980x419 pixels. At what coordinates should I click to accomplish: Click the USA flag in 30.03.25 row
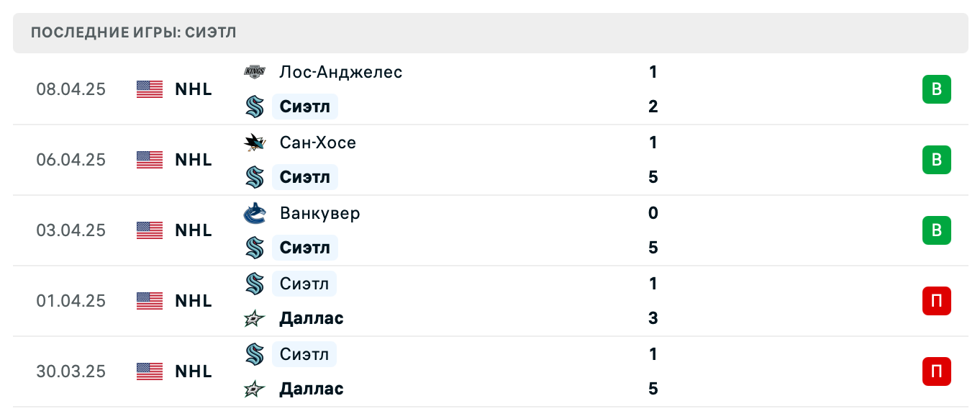pyautogui.click(x=150, y=371)
